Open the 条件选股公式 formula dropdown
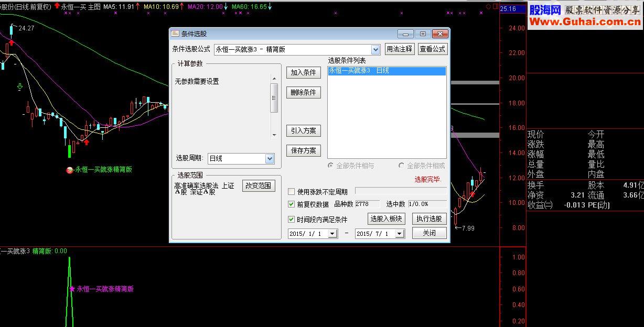Viewport: 644px width, 327px height. pos(375,50)
